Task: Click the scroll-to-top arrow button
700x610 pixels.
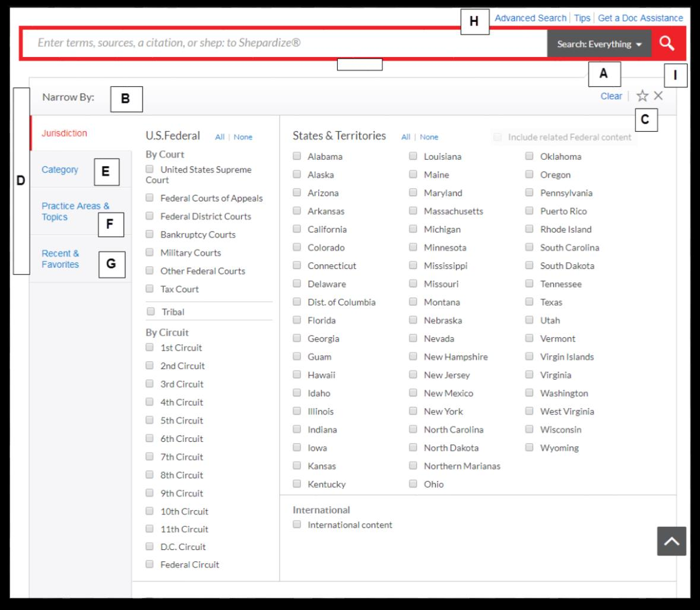Action: [x=671, y=541]
